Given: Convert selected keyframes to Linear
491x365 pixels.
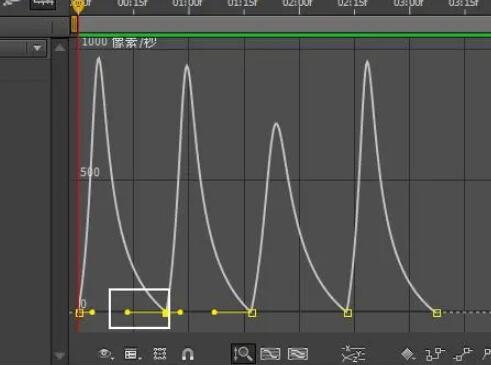Looking at the screenshot, I should tap(463, 354).
